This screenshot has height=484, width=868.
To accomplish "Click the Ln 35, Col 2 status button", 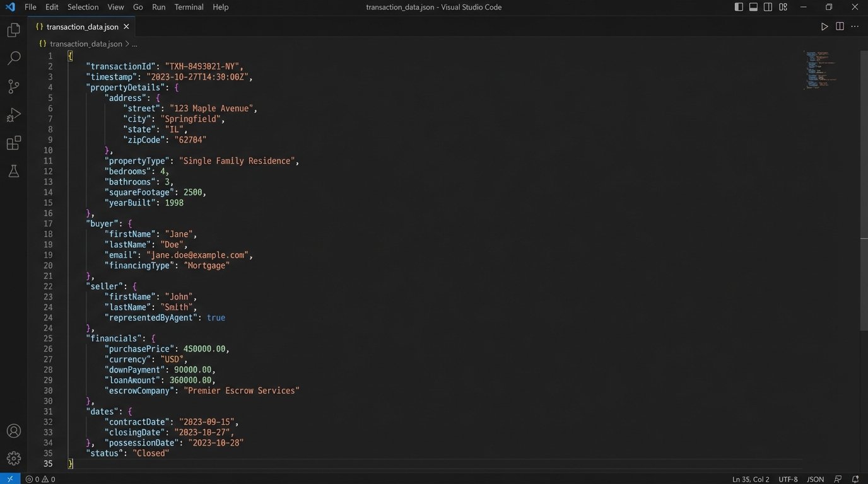I will point(751,479).
